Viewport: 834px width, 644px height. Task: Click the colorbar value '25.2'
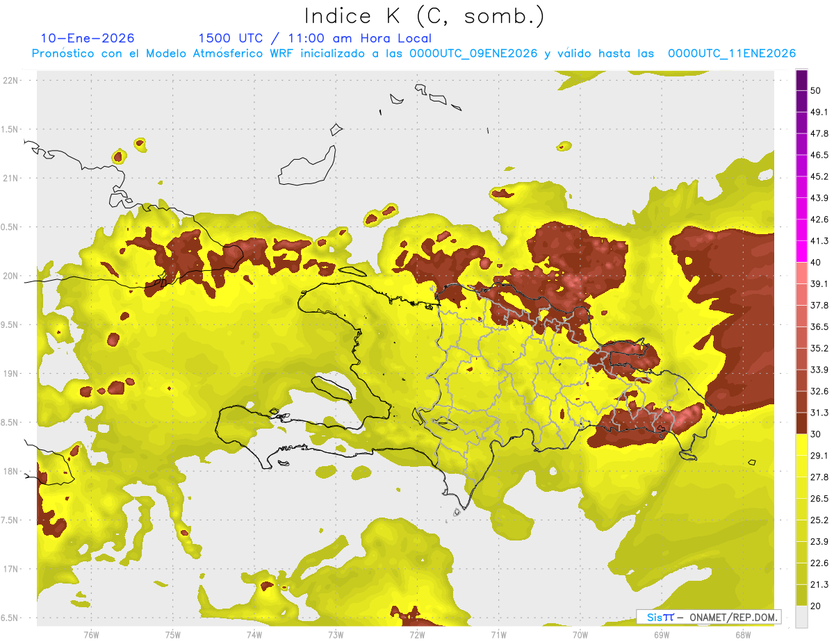click(819, 520)
